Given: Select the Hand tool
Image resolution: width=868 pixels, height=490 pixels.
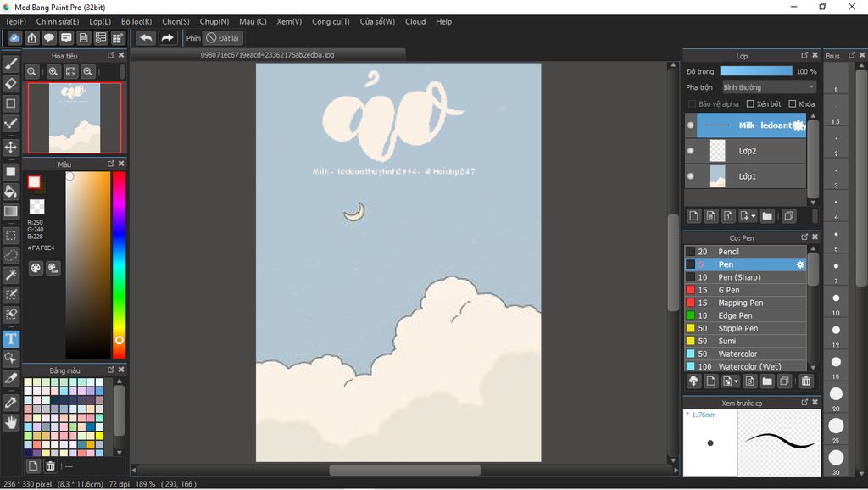Looking at the screenshot, I should [10, 423].
